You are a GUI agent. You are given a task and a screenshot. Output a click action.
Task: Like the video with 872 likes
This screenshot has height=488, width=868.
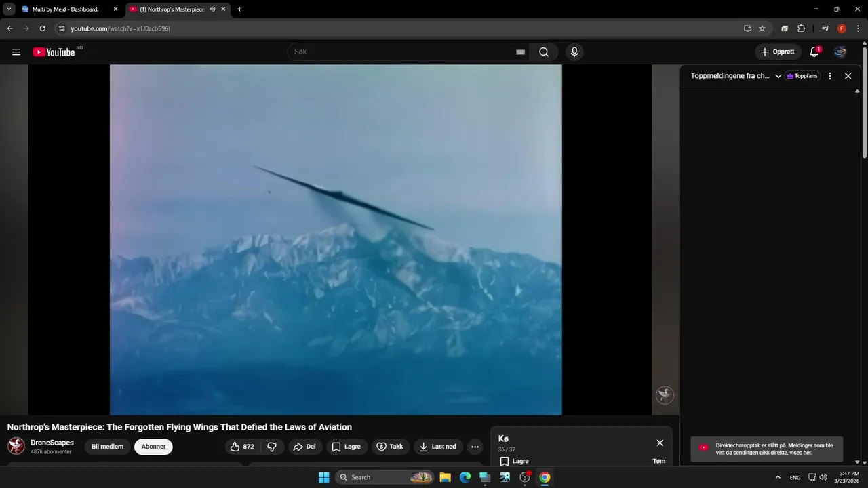[242, 447]
